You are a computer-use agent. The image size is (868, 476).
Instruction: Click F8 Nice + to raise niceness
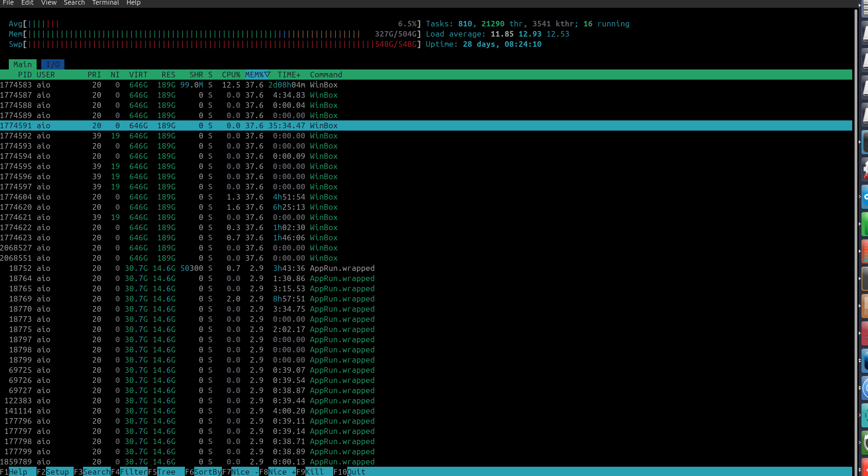click(278, 471)
